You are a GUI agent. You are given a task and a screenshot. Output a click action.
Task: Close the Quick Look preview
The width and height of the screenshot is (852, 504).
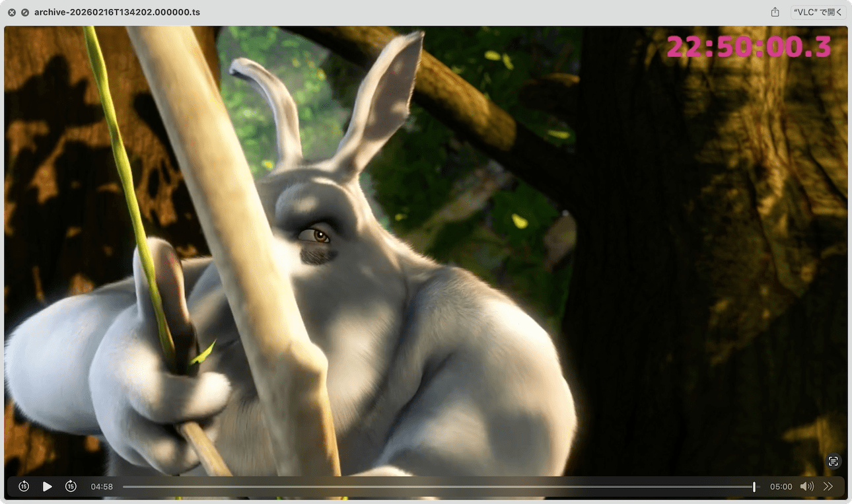[x=12, y=13]
